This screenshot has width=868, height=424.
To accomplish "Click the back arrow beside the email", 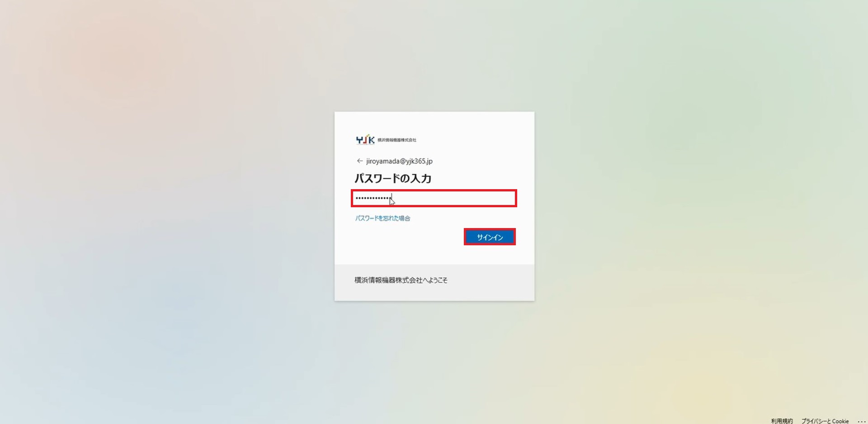I will 359,161.
